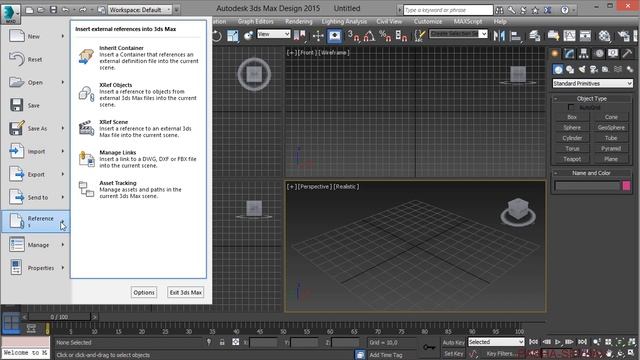The image size is (640, 360).
Task: Open the MAXScript menu
Action: (468, 21)
